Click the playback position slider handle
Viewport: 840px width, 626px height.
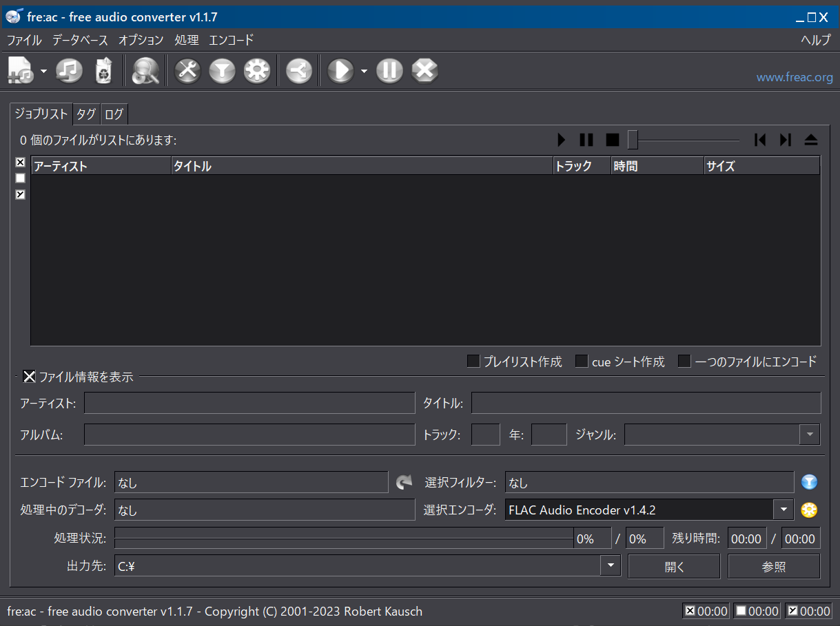click(x=633, y=140)
